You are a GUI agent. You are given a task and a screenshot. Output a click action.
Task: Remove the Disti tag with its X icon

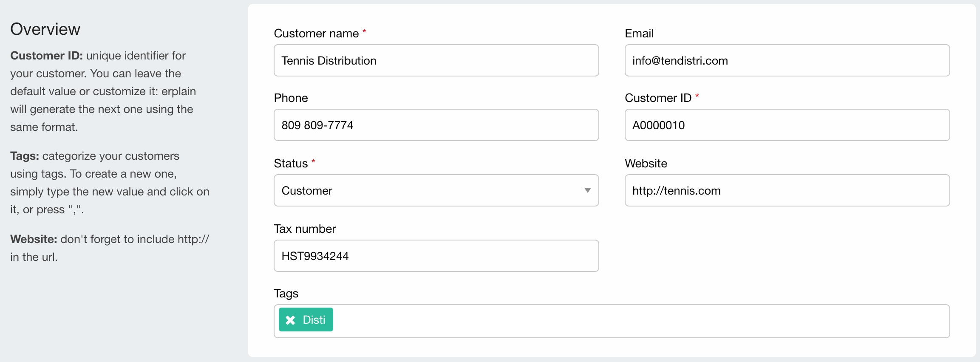click(290, 320)
